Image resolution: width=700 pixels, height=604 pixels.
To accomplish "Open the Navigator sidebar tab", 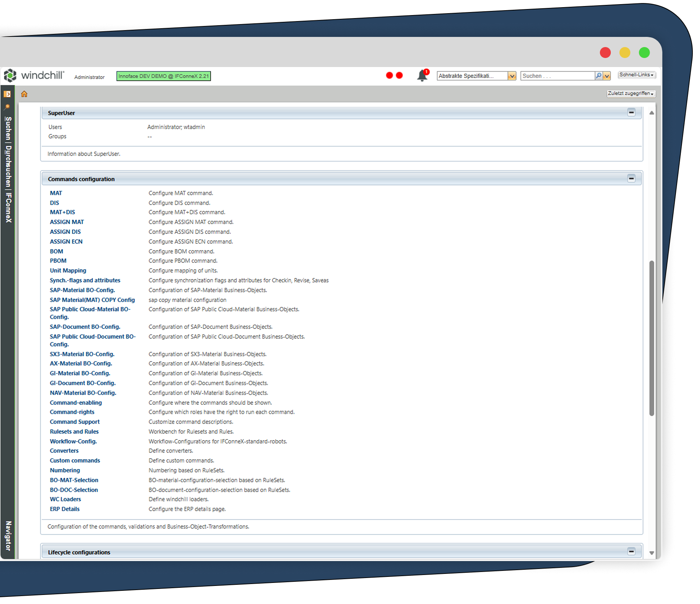I will pyautogui.click(x=8, y=535).
